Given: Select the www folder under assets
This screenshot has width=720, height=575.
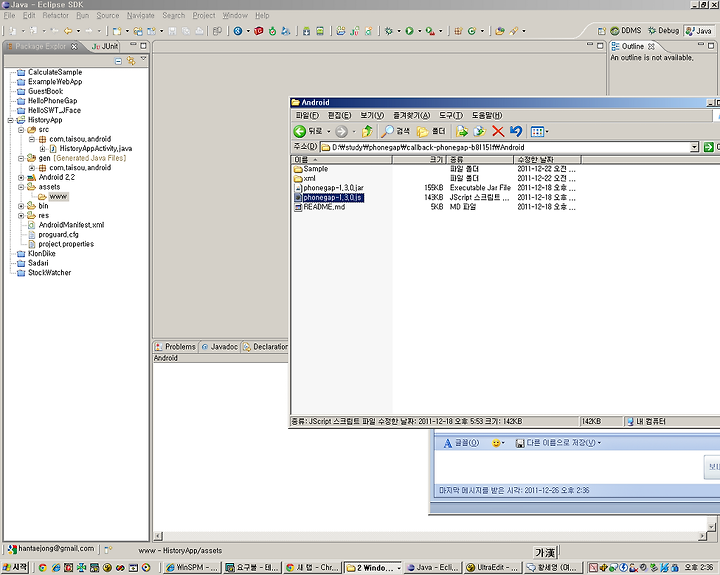Looking at the screenshot, I should coord(54,197).
